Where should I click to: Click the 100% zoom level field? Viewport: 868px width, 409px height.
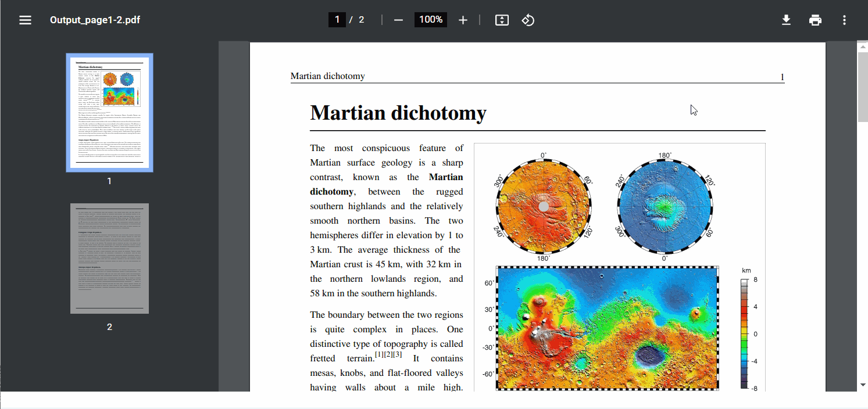[x=431, y=20]
